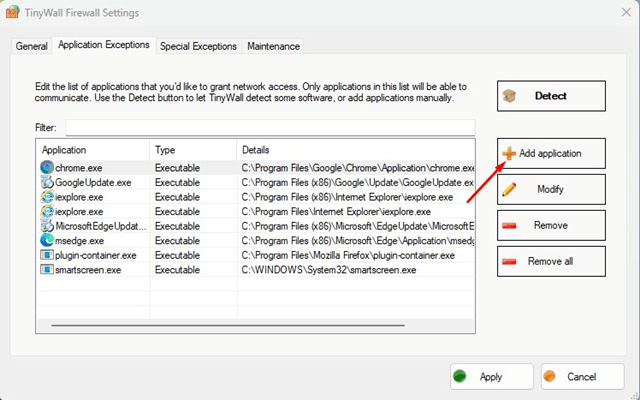Click the pencil icon on the Modify button

[x=509, y=189]
